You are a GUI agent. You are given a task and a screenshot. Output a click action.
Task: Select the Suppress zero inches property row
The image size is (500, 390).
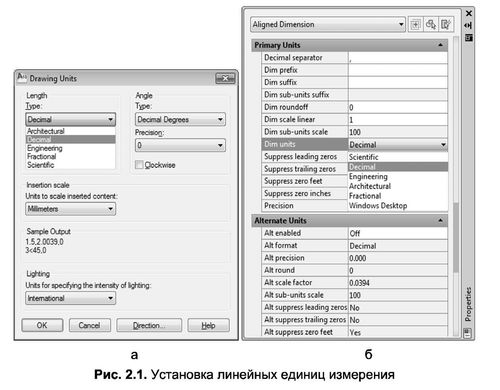point(305,193)
